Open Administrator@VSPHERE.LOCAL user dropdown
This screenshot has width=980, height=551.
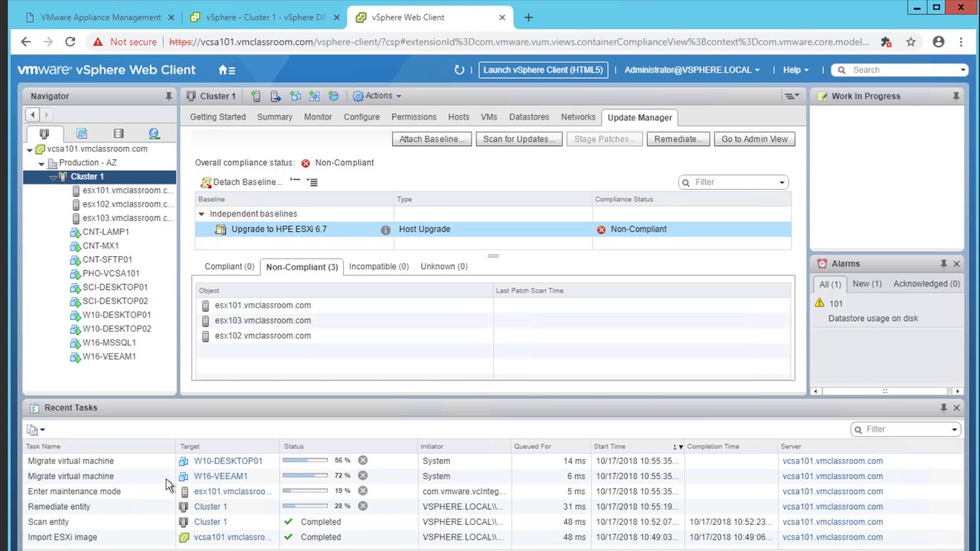pyautogui.click(x=692, y=70)
